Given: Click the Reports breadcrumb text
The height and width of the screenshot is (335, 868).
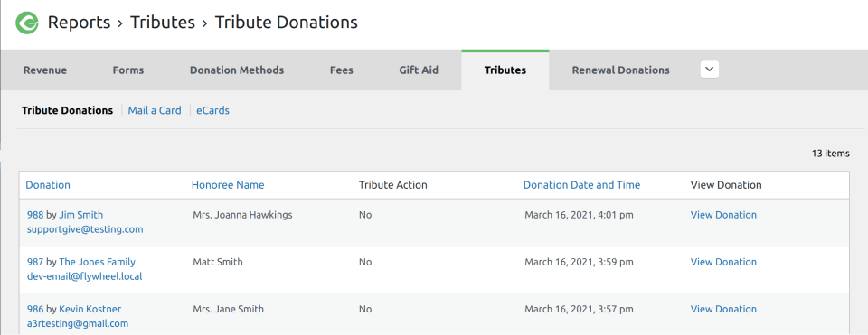Looking at the screenshot, I should (80, 23).
